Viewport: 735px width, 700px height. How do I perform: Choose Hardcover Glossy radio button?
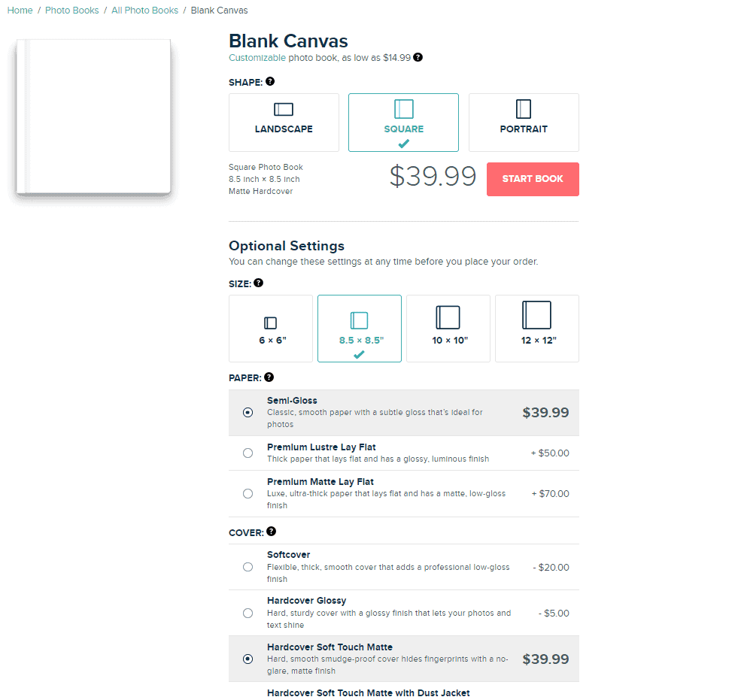[248, 614]
